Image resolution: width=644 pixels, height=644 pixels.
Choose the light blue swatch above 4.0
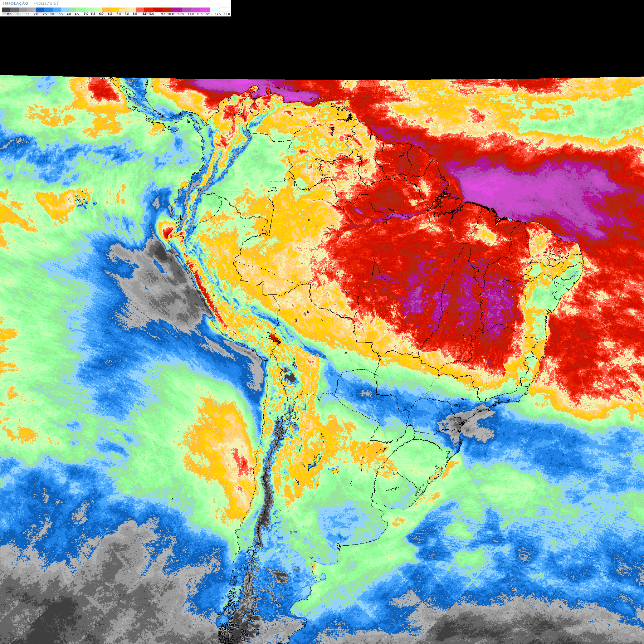pyautogui.click(x=65, y=10)
